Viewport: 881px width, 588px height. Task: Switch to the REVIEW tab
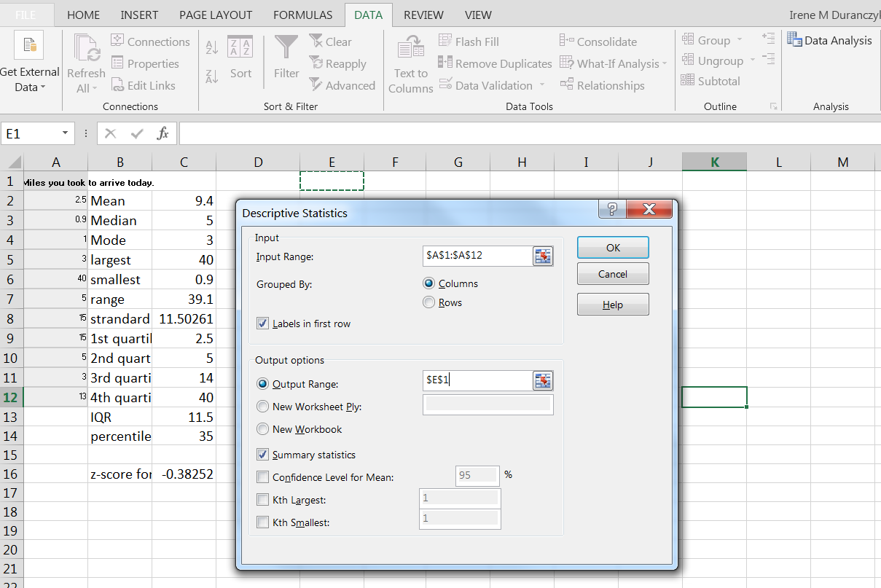423,15
